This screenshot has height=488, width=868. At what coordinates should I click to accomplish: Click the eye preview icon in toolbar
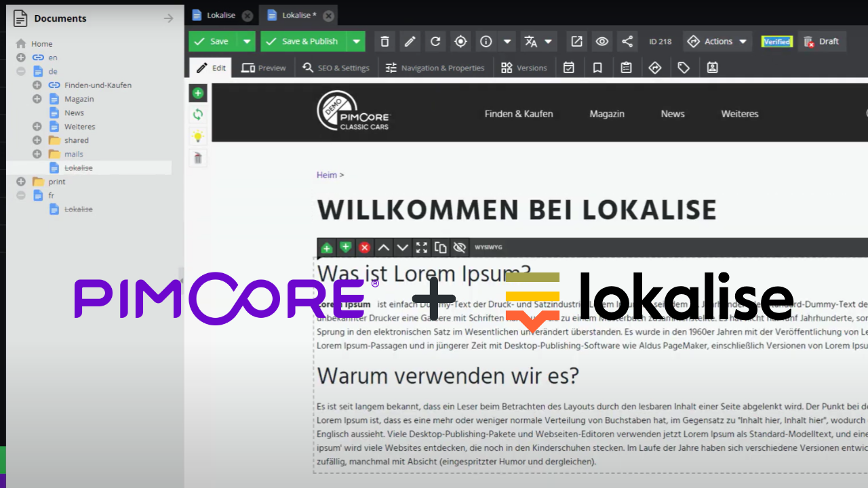coord(601,41)
